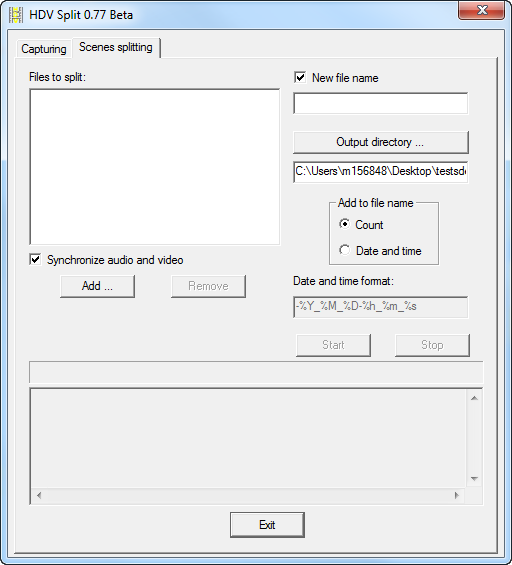
Task: Select the Count radio option
Action: click(344, 224)
